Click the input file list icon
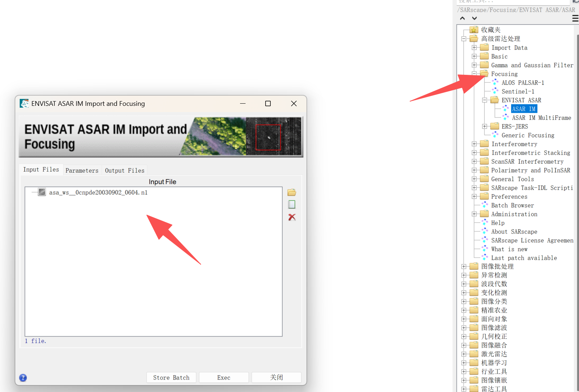Image resolution: width=579 pixels, height=392 pixels. click(x=292, y=204)
